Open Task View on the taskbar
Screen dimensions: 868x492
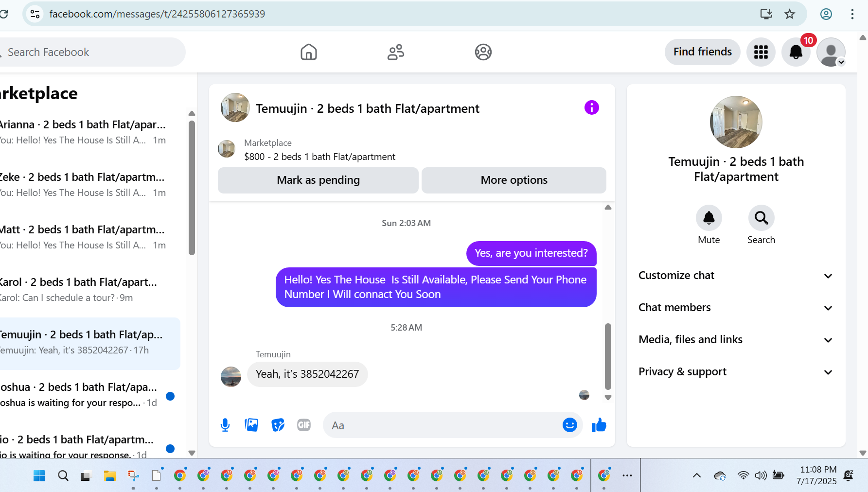pyautogui.click(x=86, y=475)
